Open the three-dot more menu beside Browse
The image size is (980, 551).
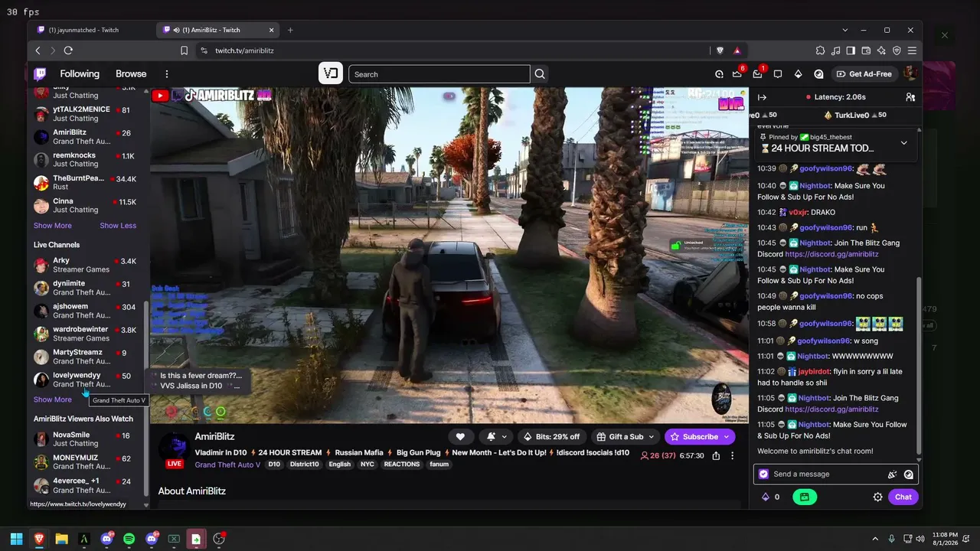click(166, 74)
